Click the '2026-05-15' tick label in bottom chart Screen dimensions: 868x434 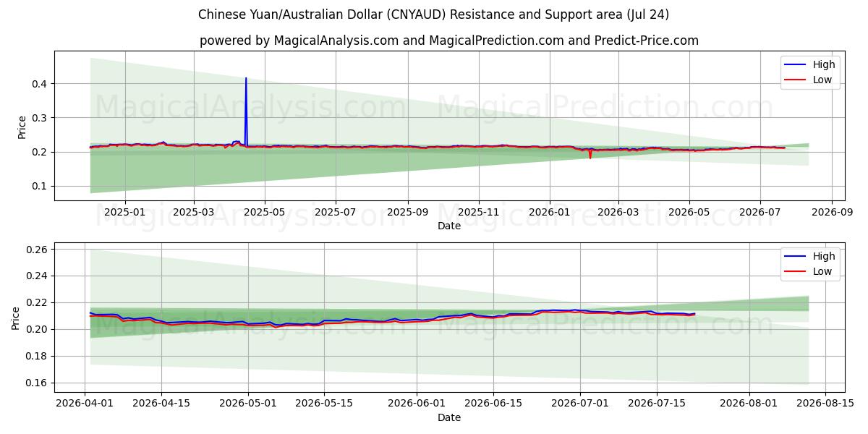(324, 404)
